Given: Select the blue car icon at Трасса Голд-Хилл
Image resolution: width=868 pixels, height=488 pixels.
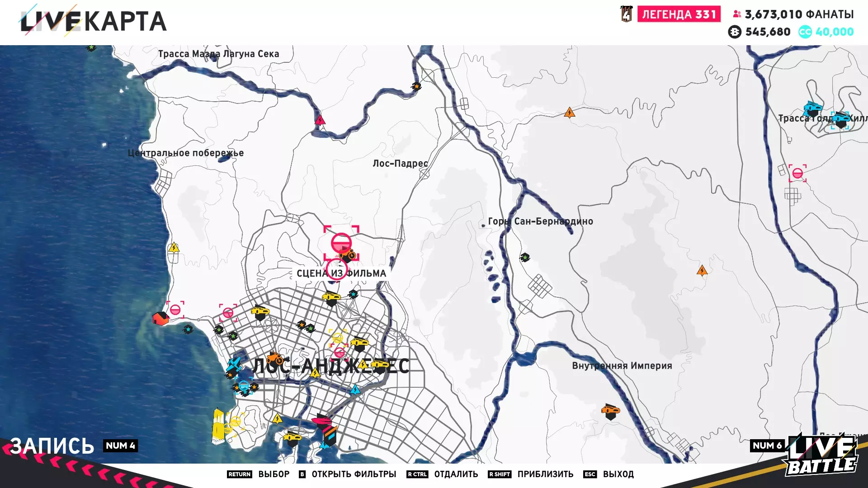Looking at the screenshot, I should (812, 108).
